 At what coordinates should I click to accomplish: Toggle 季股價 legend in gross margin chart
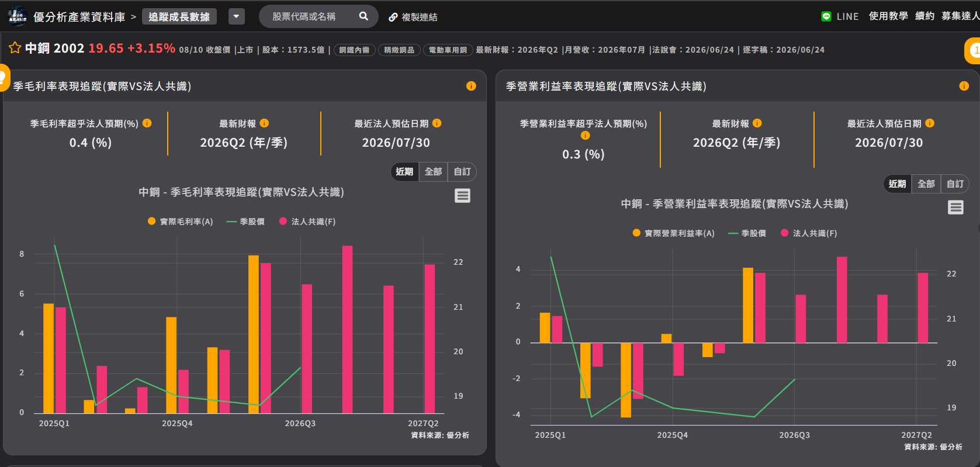(x=245, y=222)
